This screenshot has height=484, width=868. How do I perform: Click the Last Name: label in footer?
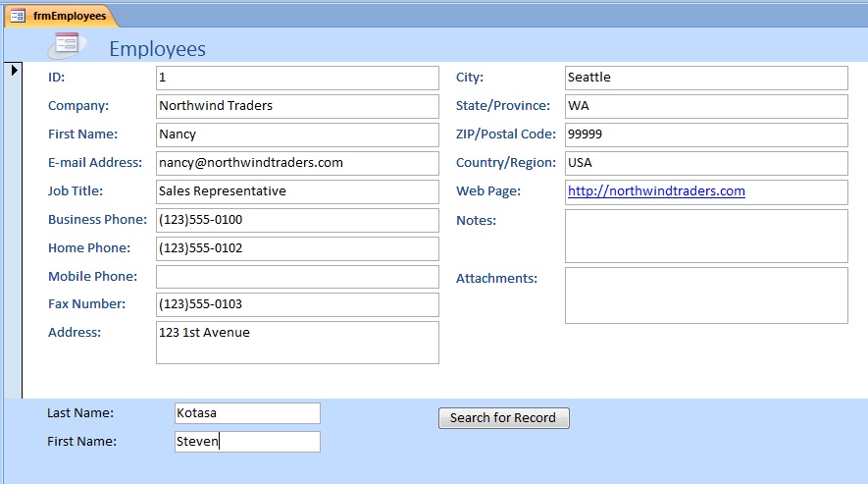(x=80, y=413)
